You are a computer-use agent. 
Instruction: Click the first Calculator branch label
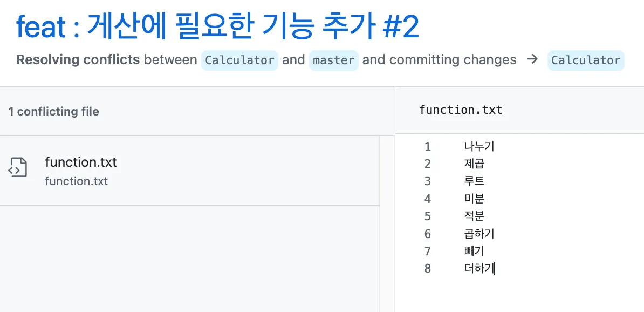point(239,60)
